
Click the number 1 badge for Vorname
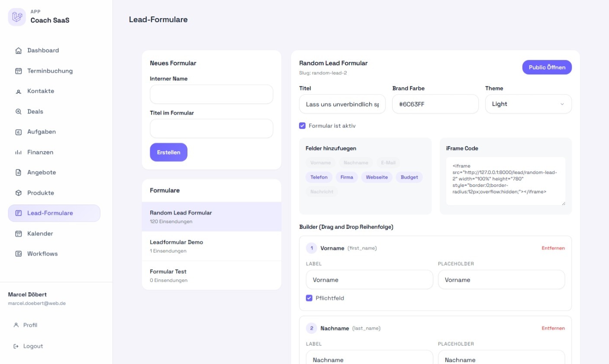(312, 248)
